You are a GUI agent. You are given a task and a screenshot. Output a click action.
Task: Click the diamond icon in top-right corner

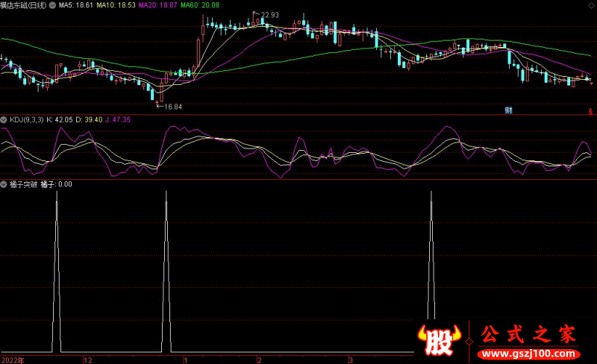591,5
